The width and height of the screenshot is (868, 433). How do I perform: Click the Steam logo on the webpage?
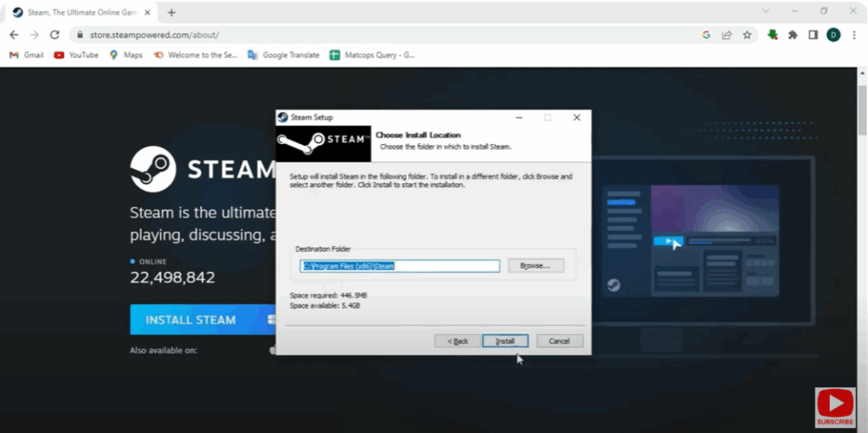[202, 169]
